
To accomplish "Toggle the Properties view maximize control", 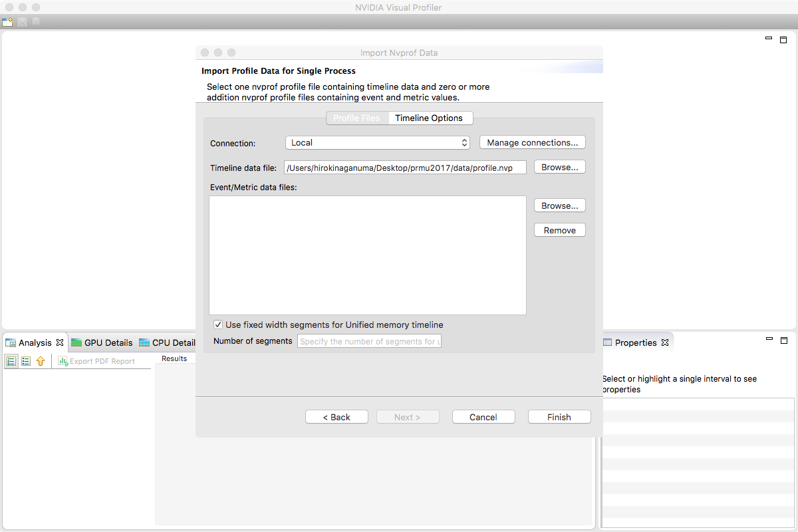I will (x=783, y=340).
